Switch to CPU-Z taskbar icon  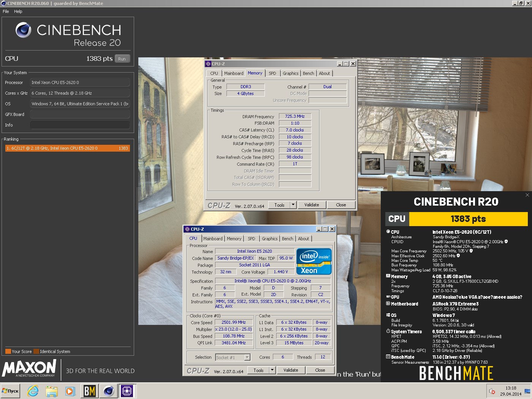click(x=127, y=391)
